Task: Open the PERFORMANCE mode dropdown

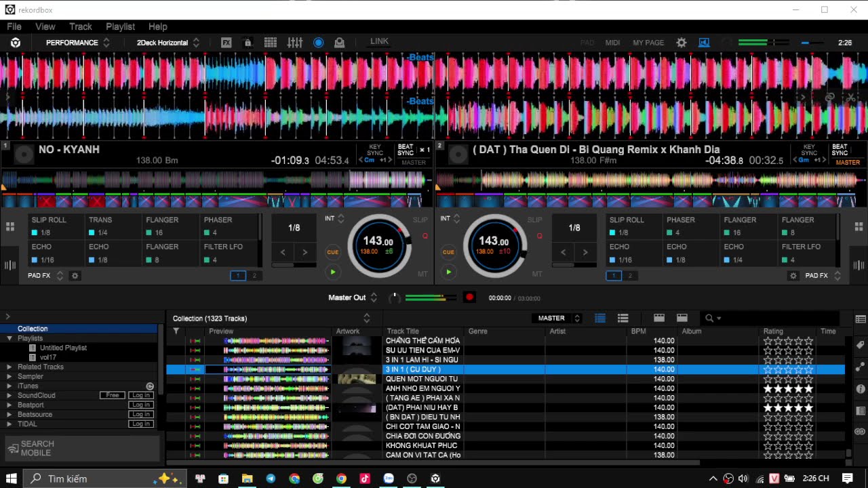Action: pyautogui.click(x=77, y=43)
